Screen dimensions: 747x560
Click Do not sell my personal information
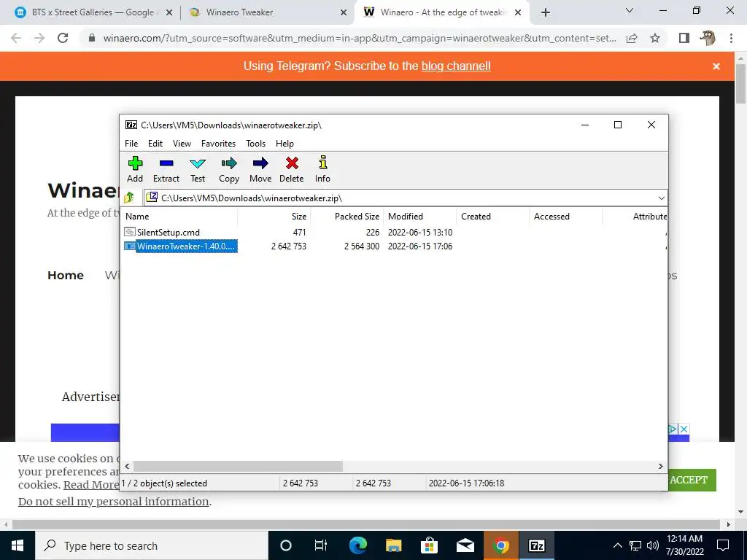tap(114, 502)
